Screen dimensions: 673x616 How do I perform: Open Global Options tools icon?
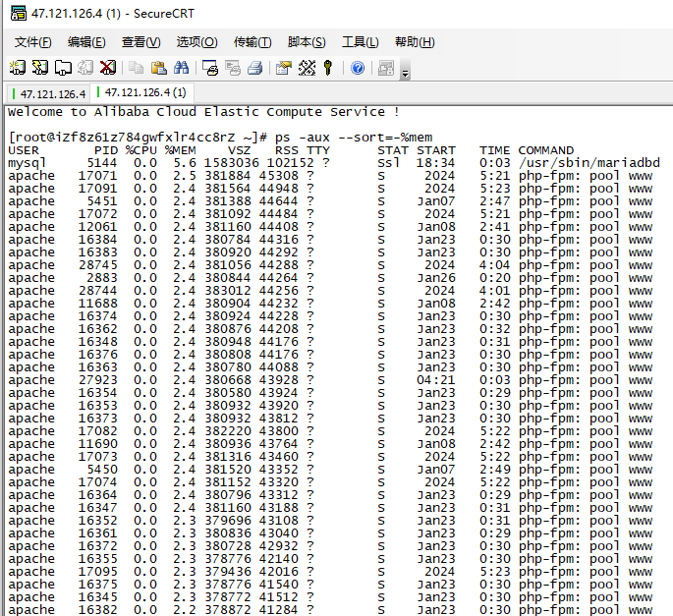tap(307, 68)
